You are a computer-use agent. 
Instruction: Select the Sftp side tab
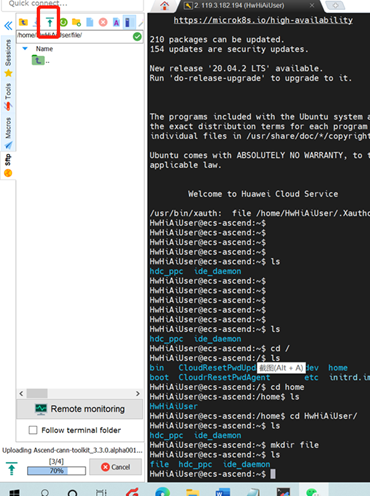click(x=8, y=165)
